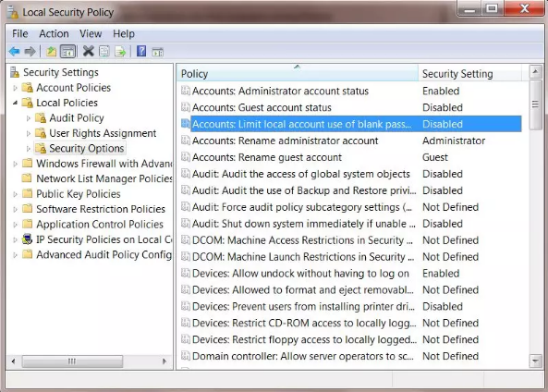Click the Export List toolbar icon
548x392 pixels.
point(120,52)
